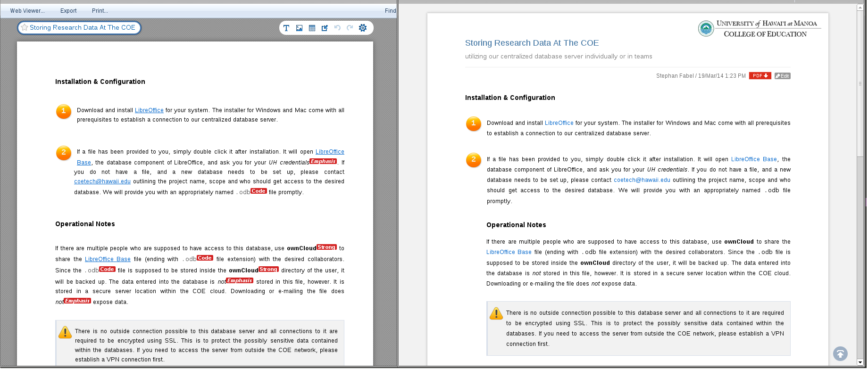Click the subtitle 'utilizing our centralized database server'
Viewport: 868px width, 369px height.
(x=559, y=57)
